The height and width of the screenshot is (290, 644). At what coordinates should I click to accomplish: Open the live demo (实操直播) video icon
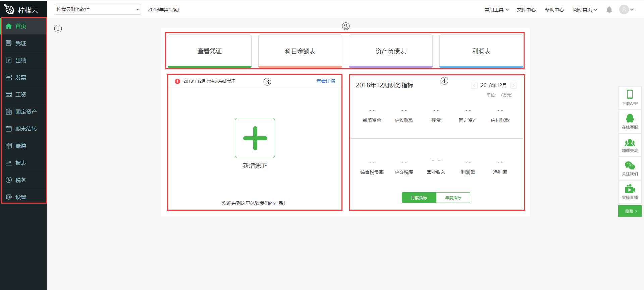(x=630, y=189)
